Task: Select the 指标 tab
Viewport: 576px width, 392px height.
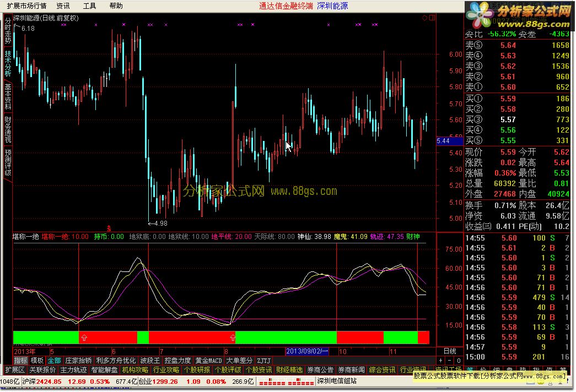Action: (x=20, y=361)
